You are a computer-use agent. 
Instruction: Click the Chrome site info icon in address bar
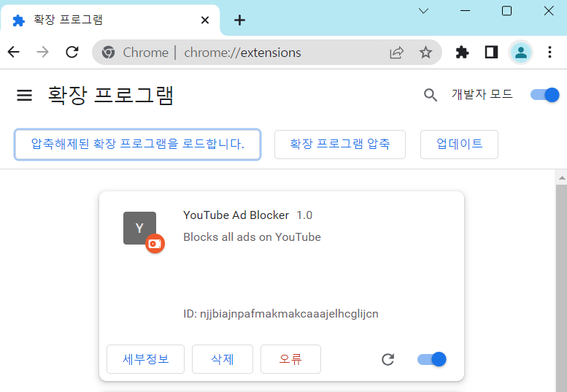[108, 53]
